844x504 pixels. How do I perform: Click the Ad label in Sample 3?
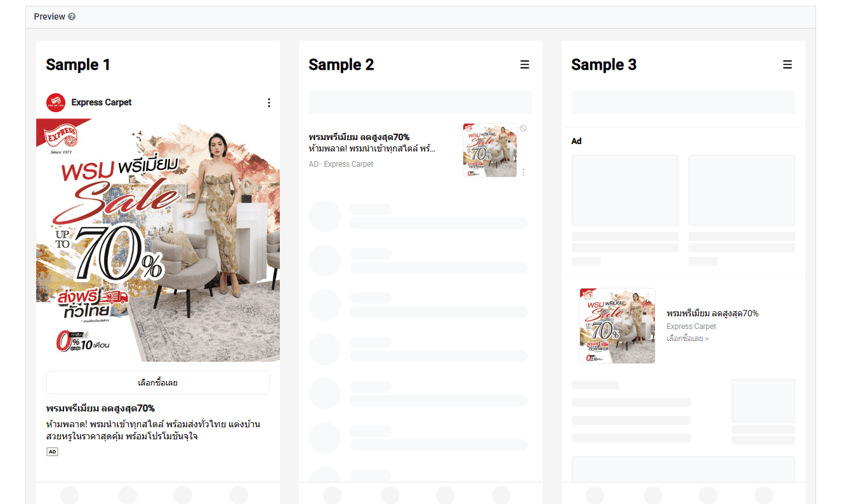pyautogui.click(x=577, y=141)
